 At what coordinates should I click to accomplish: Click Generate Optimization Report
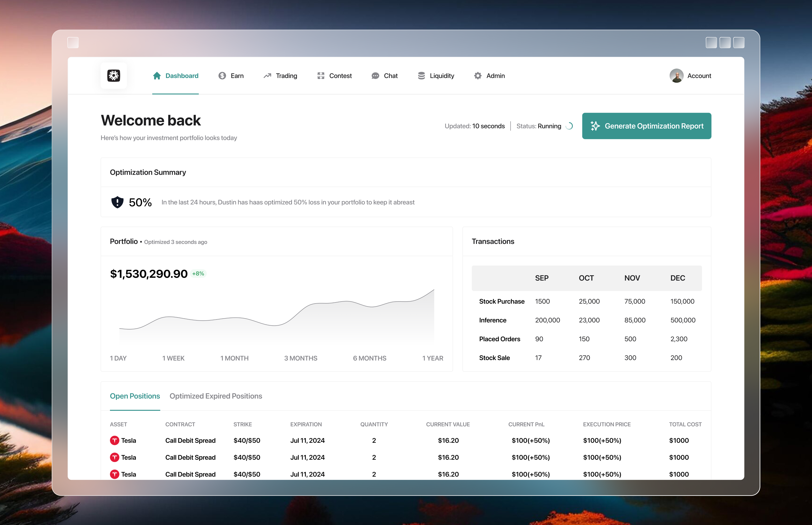tap(646, 126)
